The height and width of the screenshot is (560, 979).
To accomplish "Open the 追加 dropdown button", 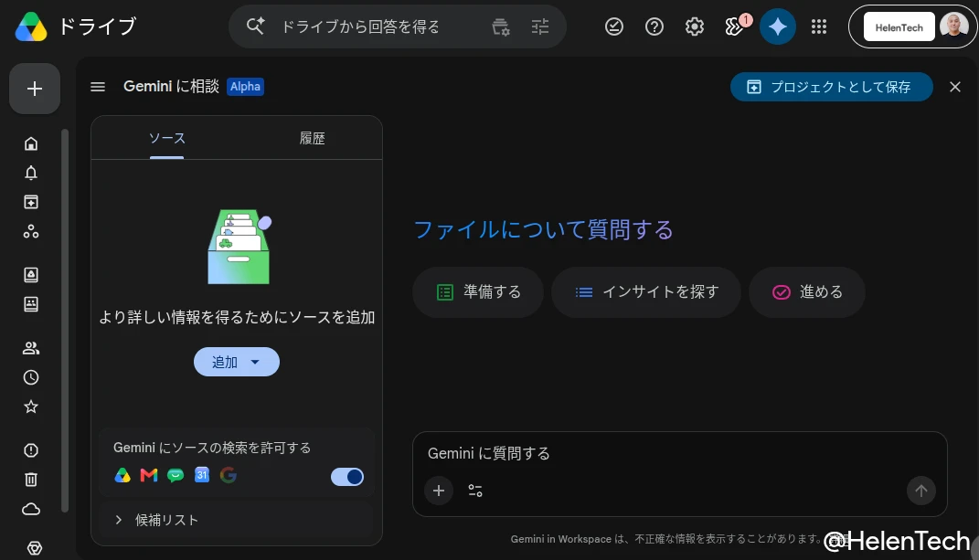I will coord(237,362).
